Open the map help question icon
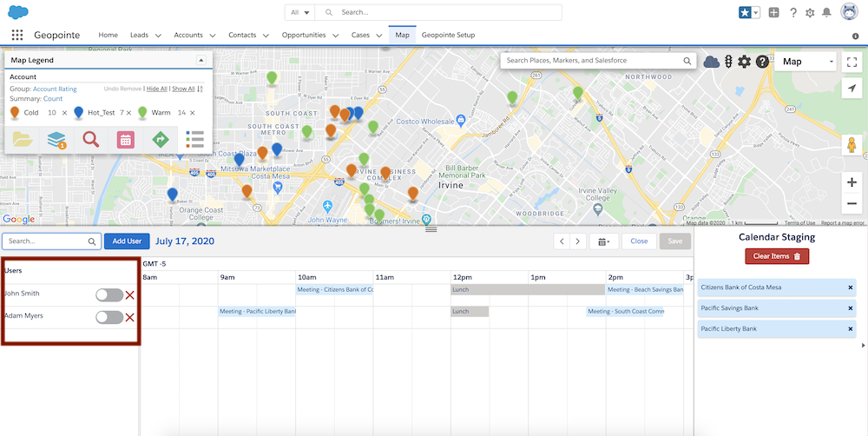 tap(762, 62)
